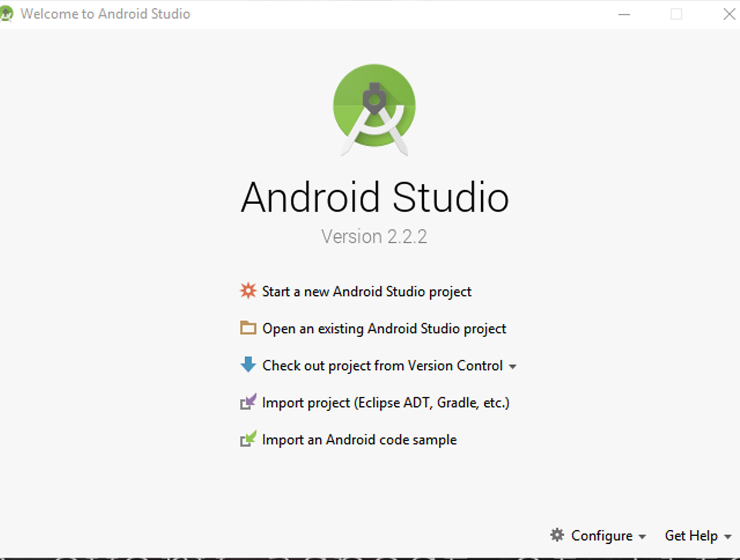Click the large Android Studio compass logo
The height and width of the screenshot is (560, 740).
point(374,110)
